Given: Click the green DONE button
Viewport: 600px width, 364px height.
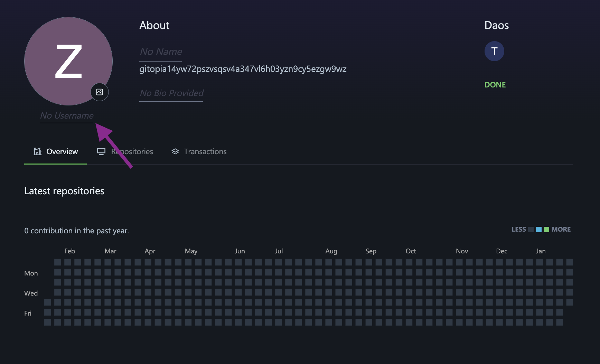Looking at the screenshot, I should 495,85.
